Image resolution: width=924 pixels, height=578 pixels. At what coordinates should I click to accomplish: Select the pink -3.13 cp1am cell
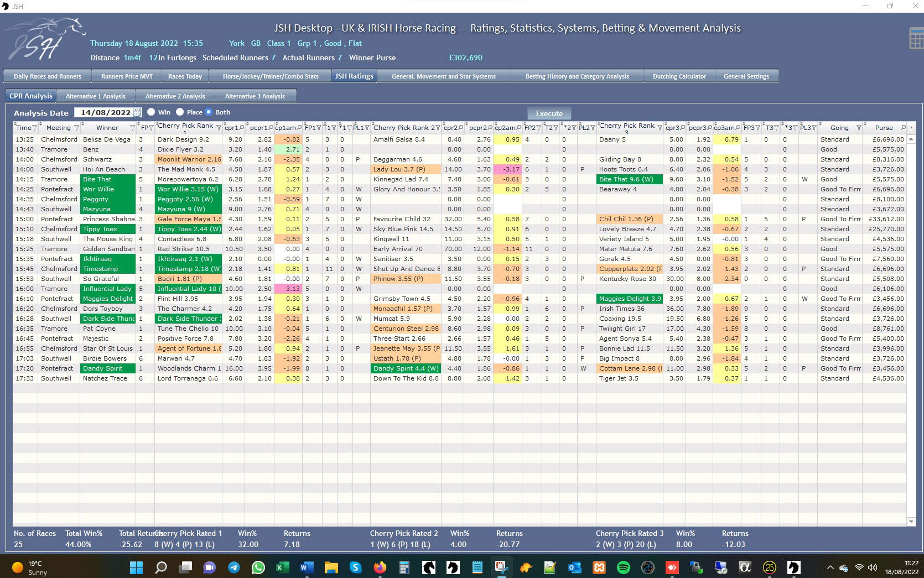pyautogui.click(x=288, y=289)
